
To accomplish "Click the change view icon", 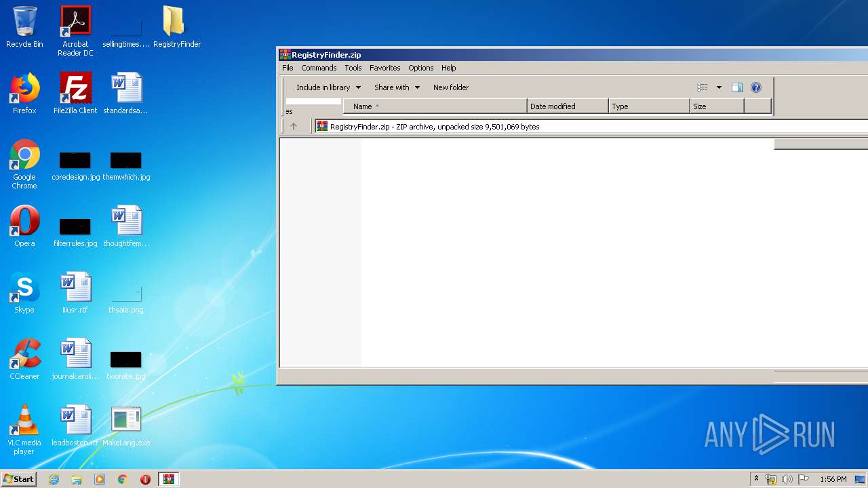I will pos(703,87).
